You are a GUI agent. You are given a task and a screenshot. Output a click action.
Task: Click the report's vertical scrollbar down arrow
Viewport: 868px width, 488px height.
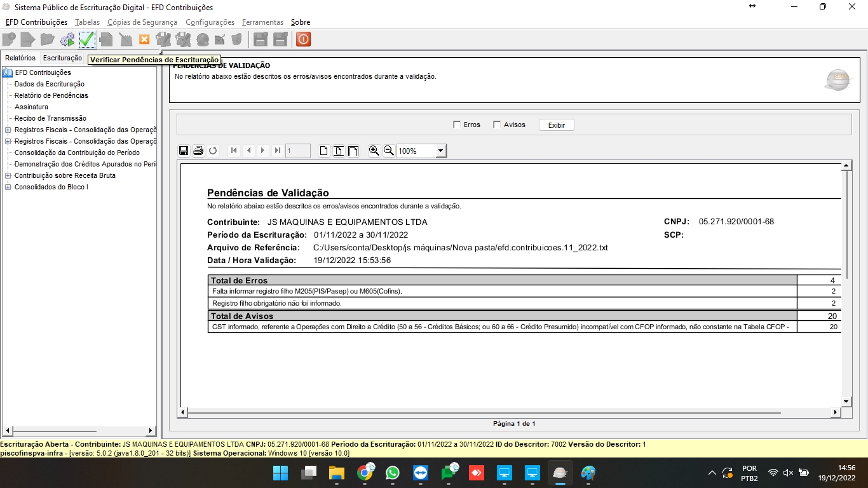point(846,402)
